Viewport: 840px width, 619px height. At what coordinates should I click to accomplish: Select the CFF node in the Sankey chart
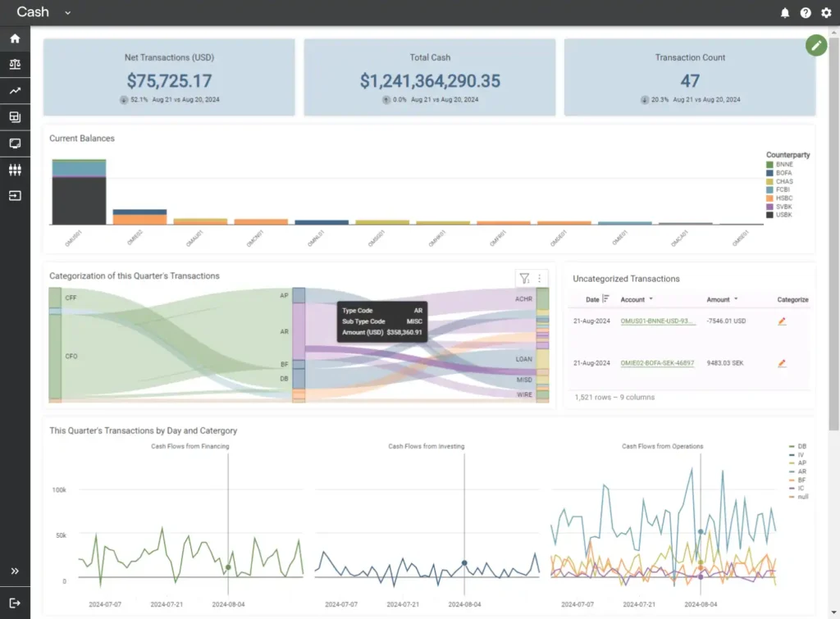point(55,298)
